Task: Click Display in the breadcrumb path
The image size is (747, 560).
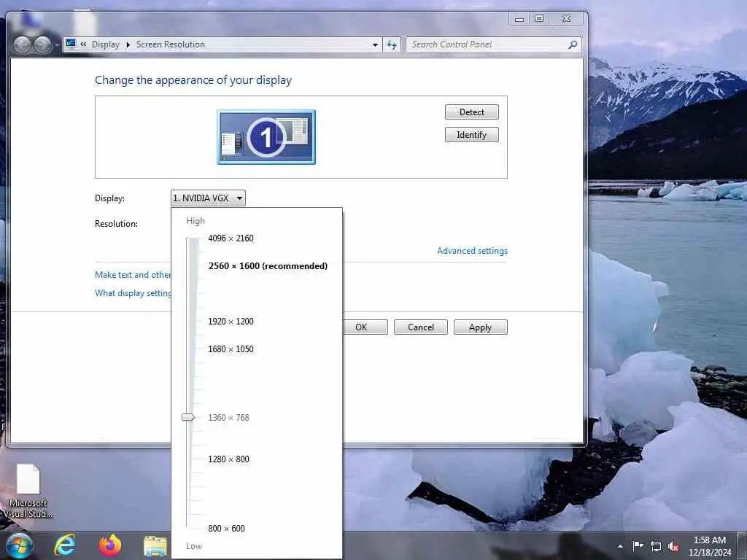Action: pos(105,44)
